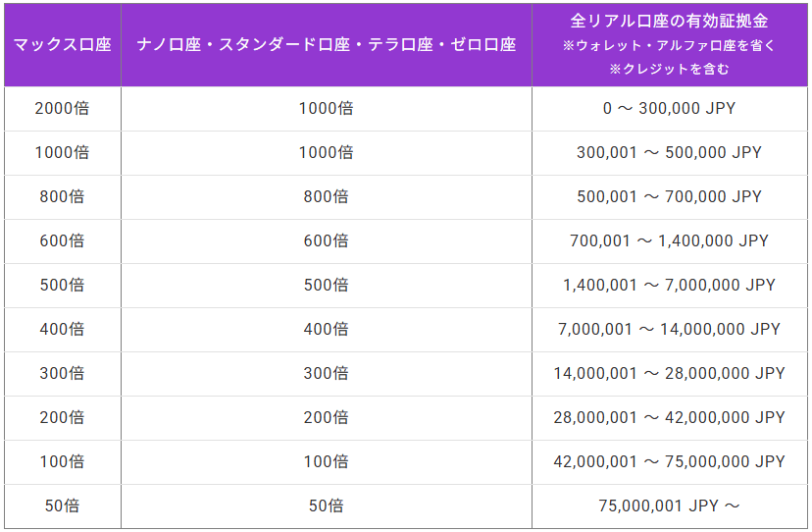Select 200倍 in the ナノ・スタンダード口座 column
This screenshot has width=812, height=532.
click(326, 417)
